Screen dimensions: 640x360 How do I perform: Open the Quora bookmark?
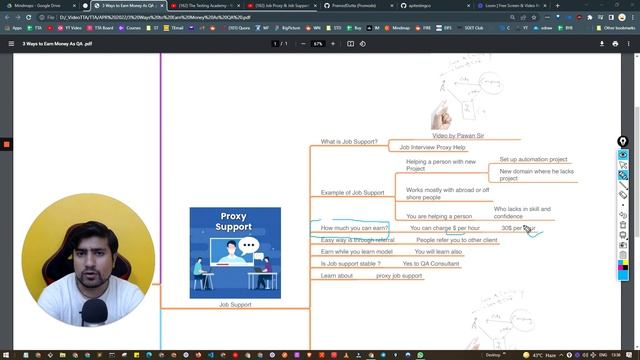(x=236, y=28)
